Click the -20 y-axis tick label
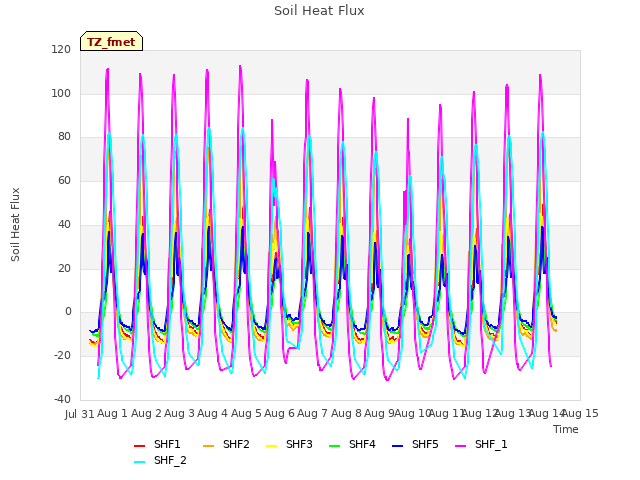The image size is (640, 480). pyautogui.click(x=62, y=356)
